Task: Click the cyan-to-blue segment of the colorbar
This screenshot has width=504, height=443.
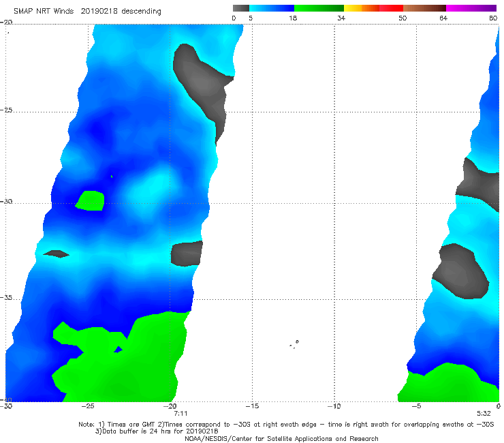Action: 272,8
